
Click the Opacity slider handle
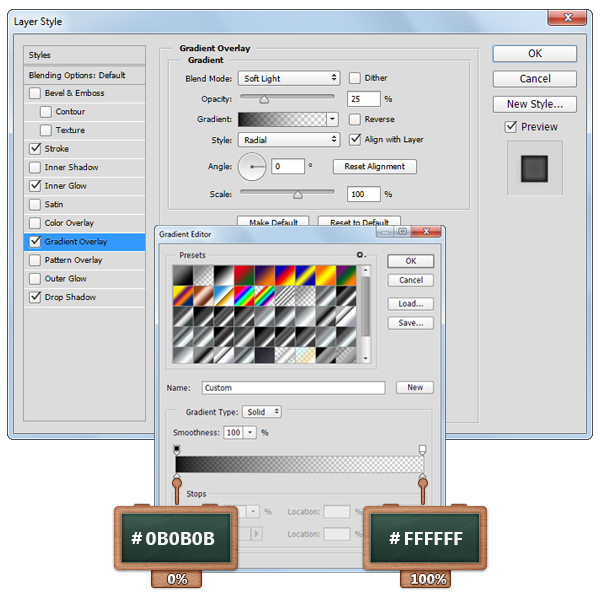click(x=264, y=99)
